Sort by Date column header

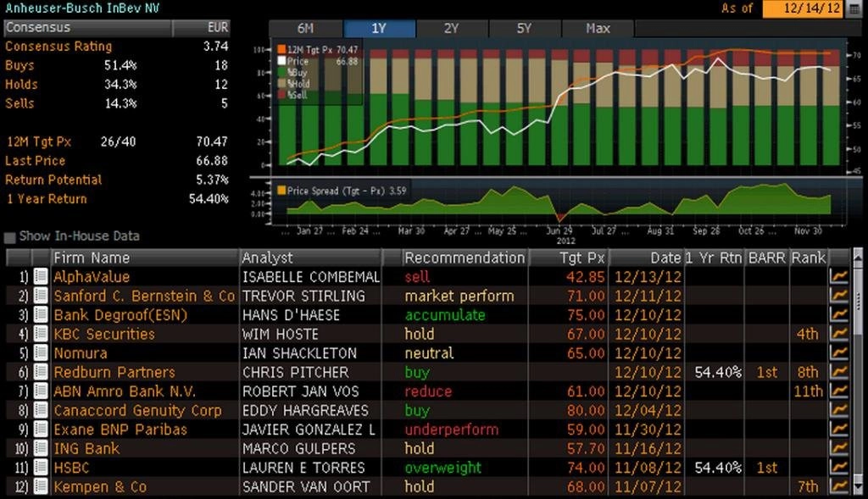click(x=646, y=258)
